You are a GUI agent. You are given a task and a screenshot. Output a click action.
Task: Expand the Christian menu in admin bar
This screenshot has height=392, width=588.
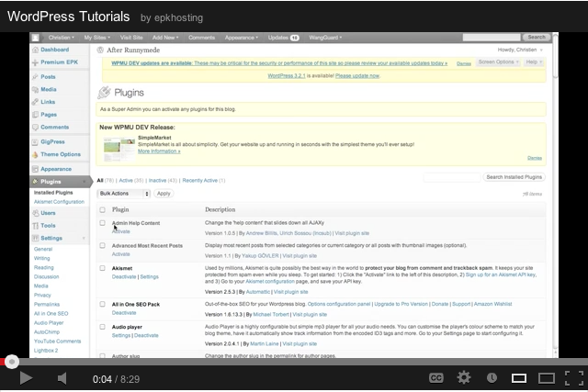tap(62, 38)
